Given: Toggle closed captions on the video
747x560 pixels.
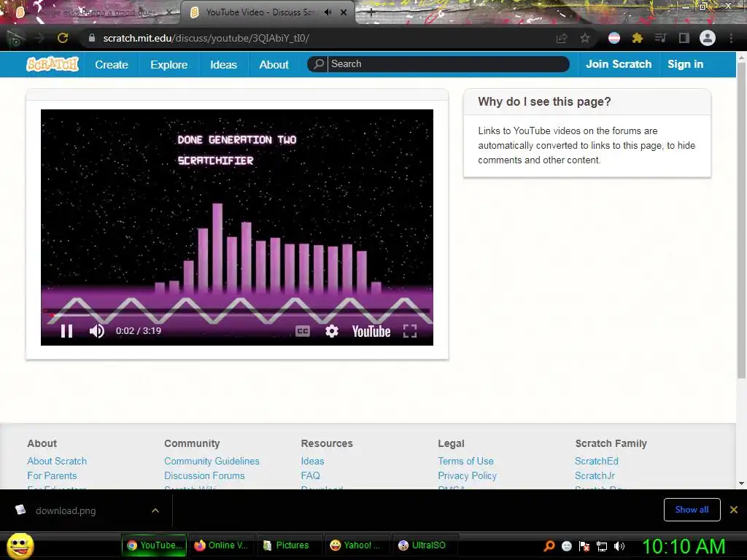Looking at the screenshot, I should (x=303, y=331).
